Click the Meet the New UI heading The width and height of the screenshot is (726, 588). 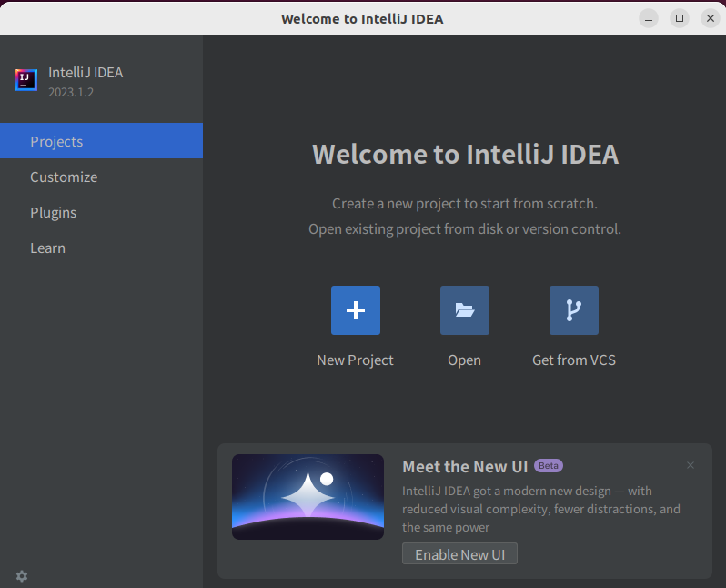(465, 467)
